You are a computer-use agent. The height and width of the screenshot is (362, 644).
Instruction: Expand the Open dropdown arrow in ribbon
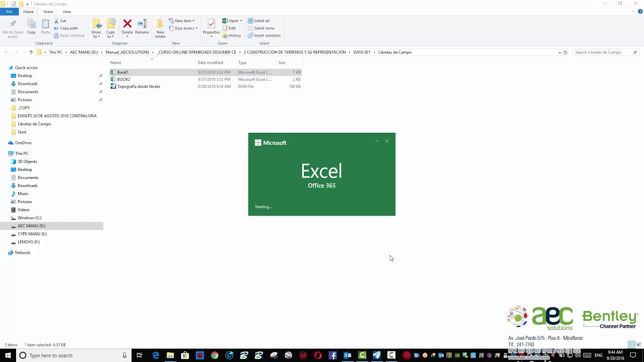[x=241, y=21]
